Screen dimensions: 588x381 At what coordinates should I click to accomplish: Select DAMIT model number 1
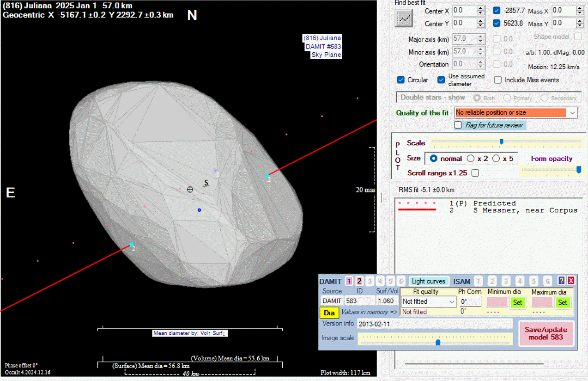(349, 281)
